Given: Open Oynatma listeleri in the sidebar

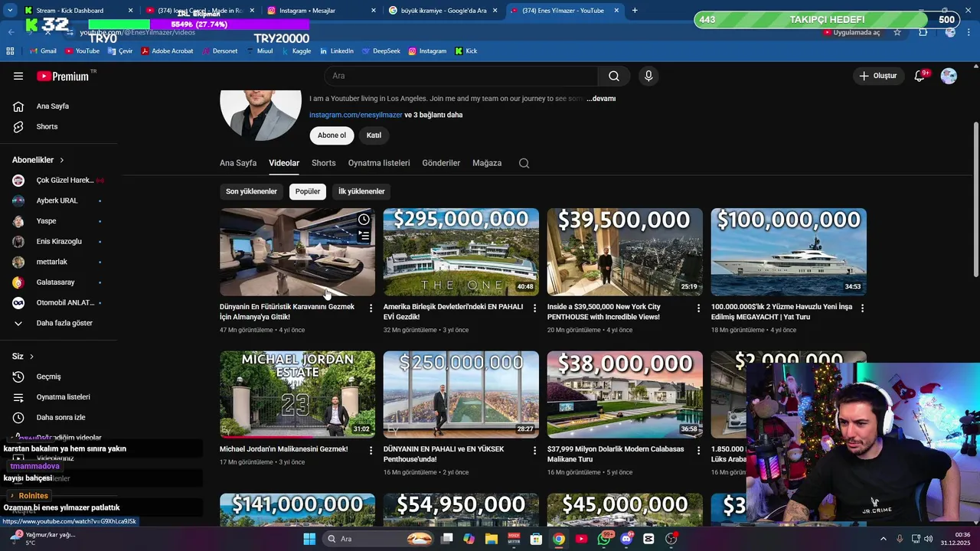Looking at the screenshot, I should pyautogui.click(x=61, y=397).
